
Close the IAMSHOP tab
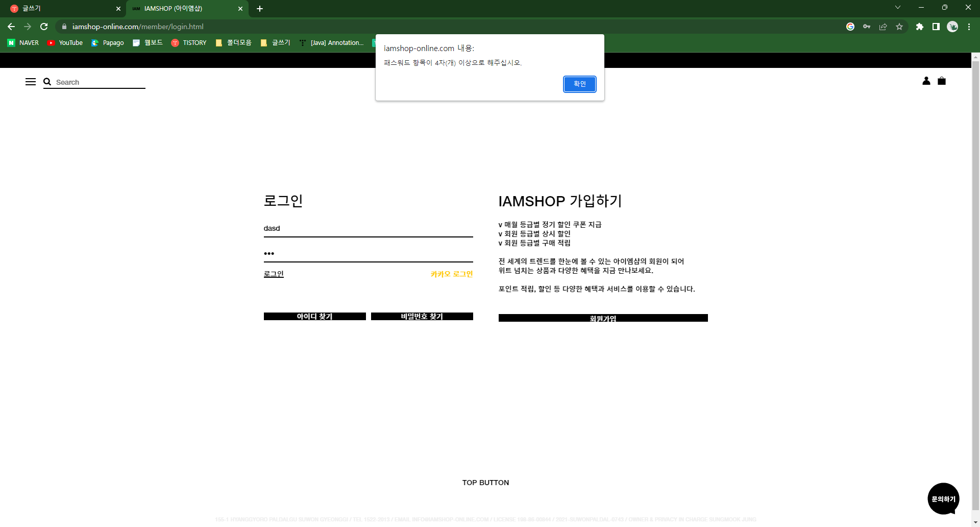[x=240, y=9]
